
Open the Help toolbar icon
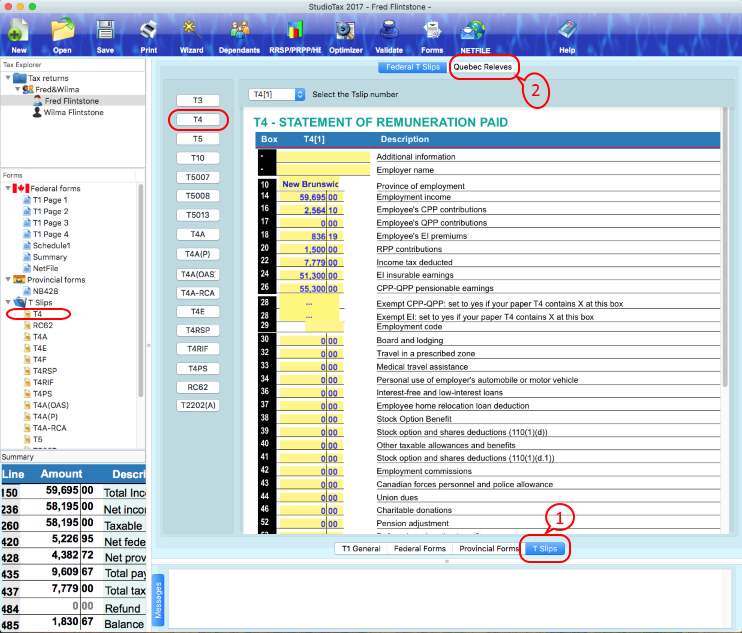[x=567, y=36]
